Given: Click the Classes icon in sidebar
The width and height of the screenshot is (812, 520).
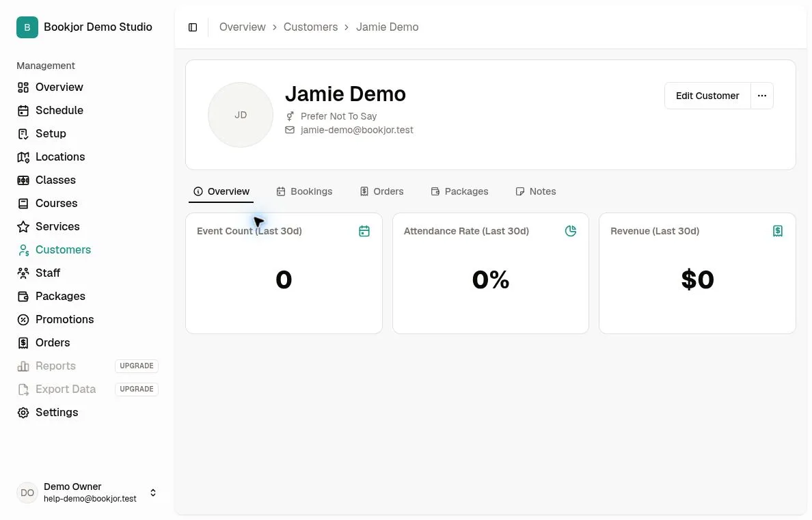Looking at the screenshot, I should (23, 180).
